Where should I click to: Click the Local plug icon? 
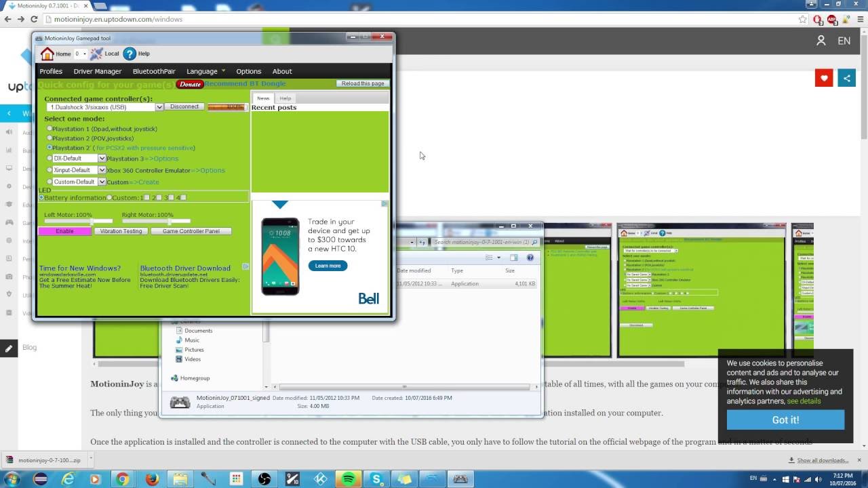(x=96, y=54)
